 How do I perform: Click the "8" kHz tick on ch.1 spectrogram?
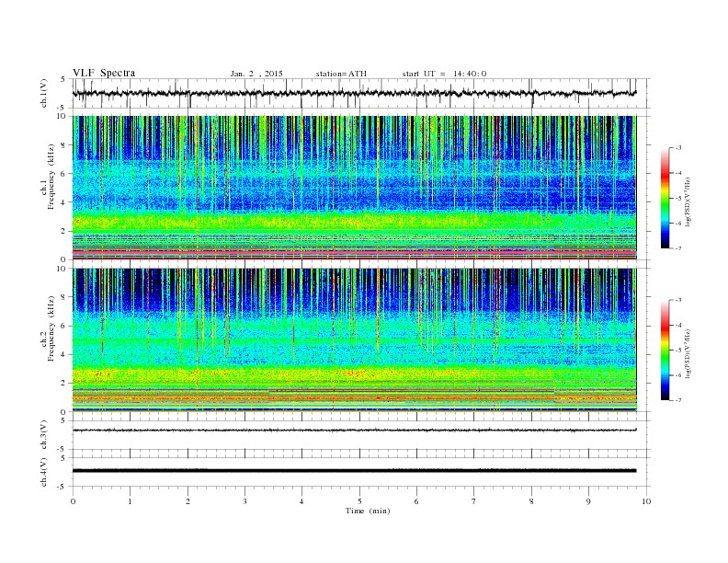64,145
